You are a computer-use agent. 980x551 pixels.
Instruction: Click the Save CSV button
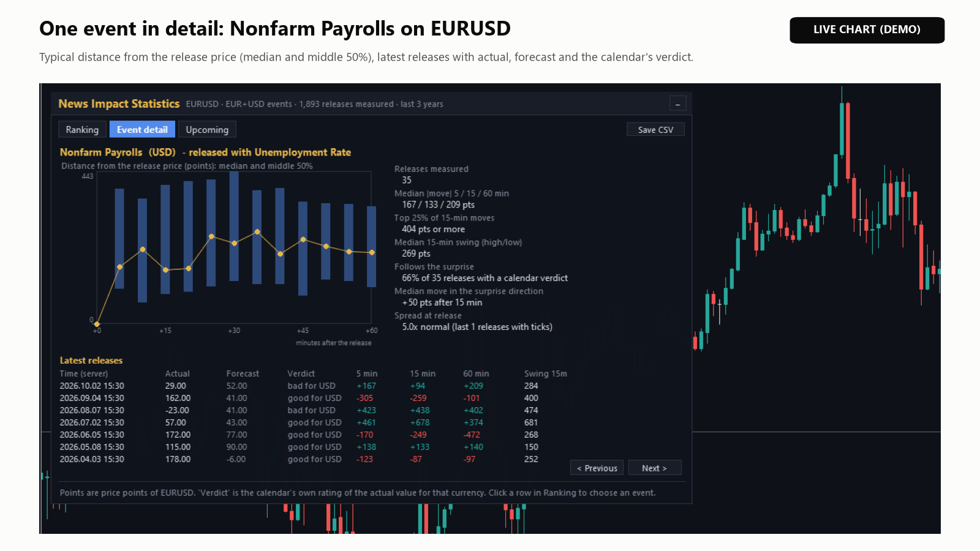point(655,130)
